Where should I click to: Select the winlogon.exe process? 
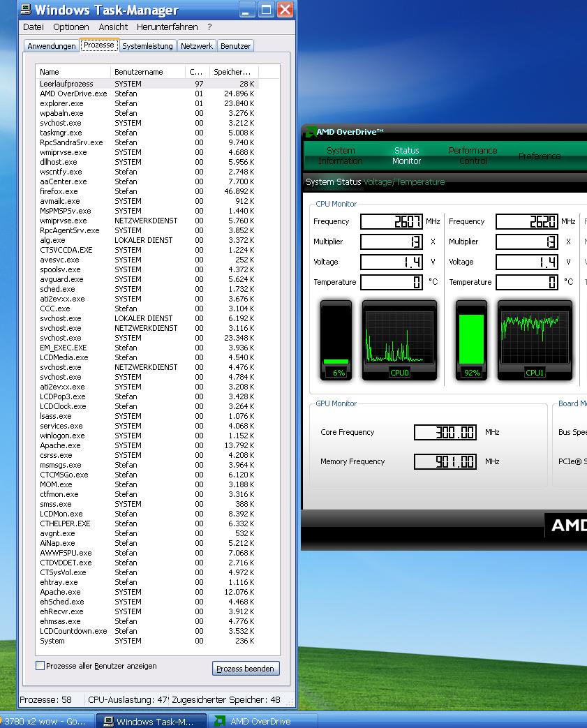pyautogui.click(x=147, y=436)
